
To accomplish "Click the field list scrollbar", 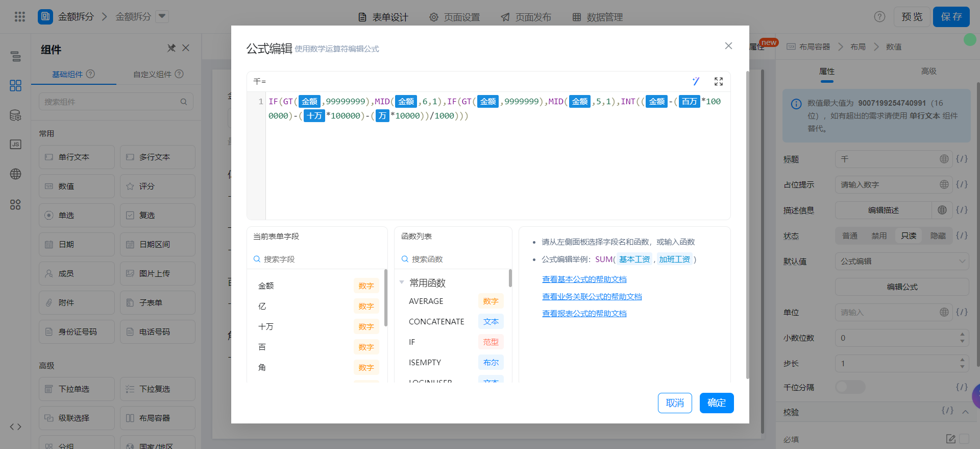I will [386, 298].
